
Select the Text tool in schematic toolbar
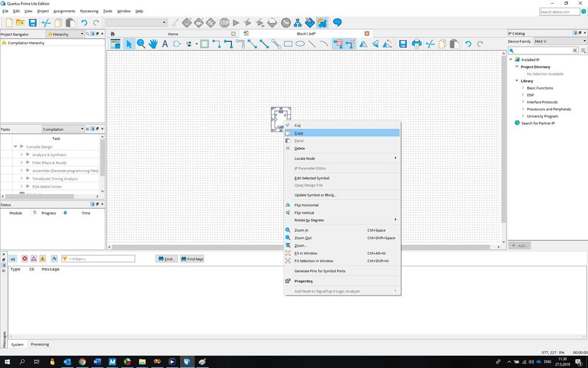pyautogui.click(x=165, y=44)
